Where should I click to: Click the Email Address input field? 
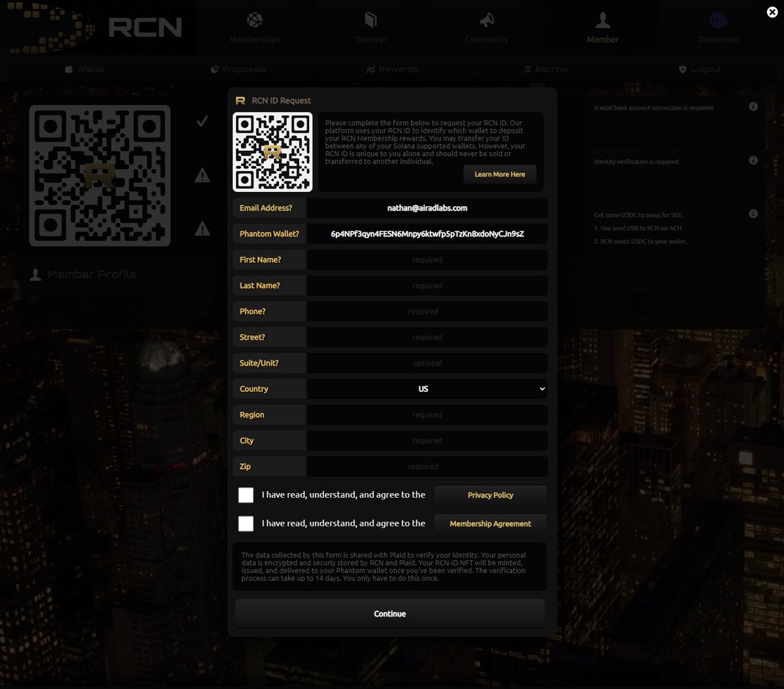tap(427, 208)
